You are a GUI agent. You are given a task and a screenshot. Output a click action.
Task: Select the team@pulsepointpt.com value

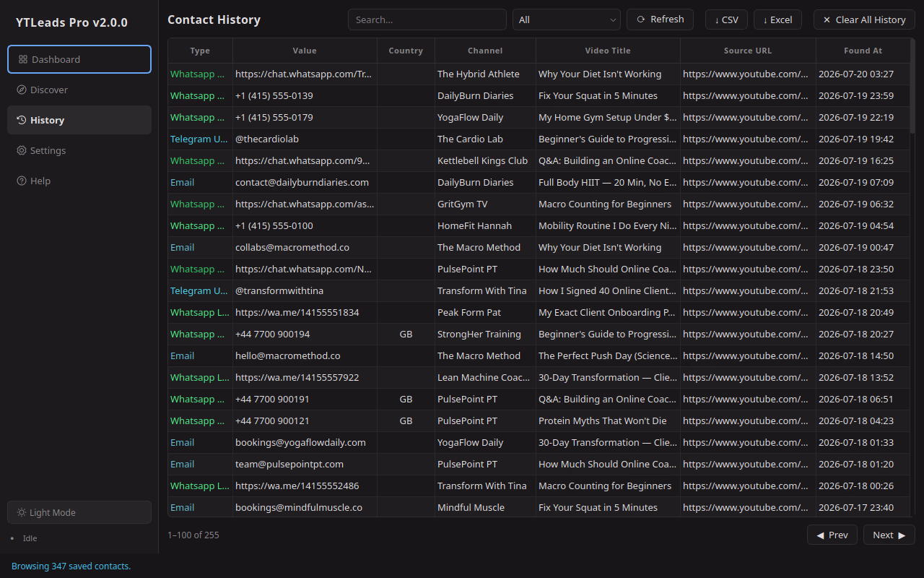pyautogui.click(x=305, y=464)
